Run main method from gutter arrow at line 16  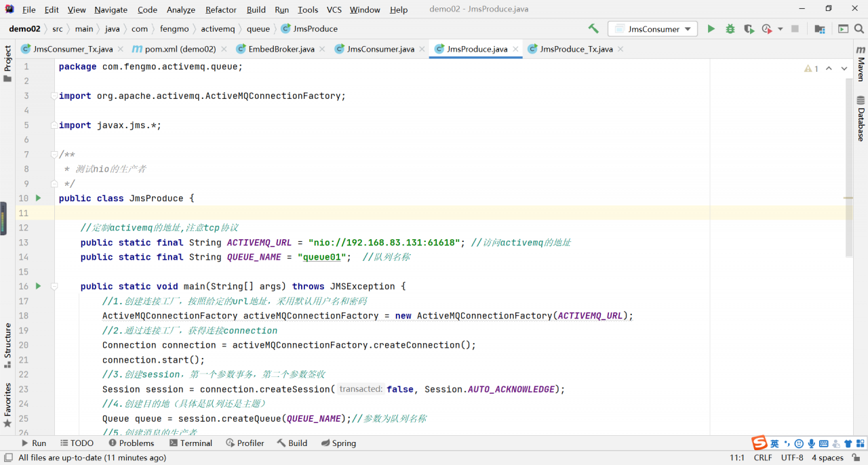click(x=38, y=286)
